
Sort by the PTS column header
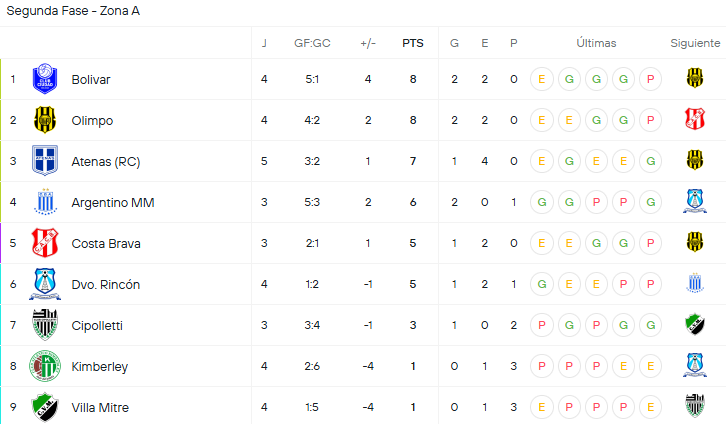[413, 43]
